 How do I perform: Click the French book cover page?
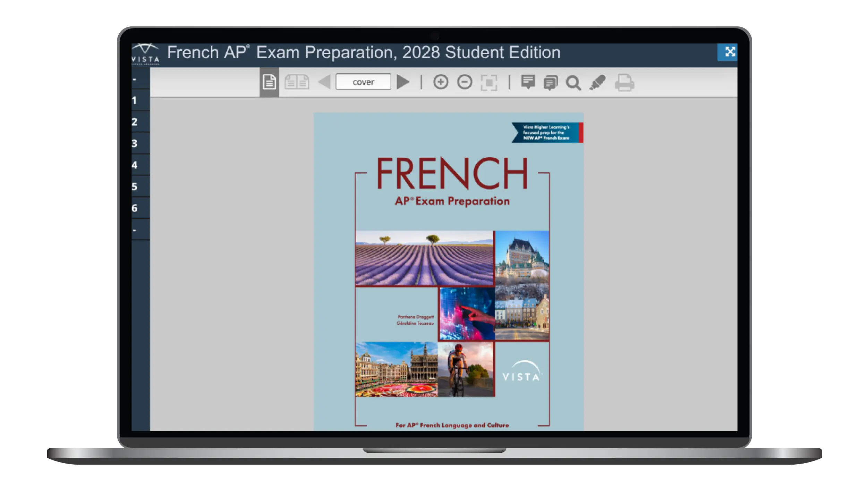[x=448, y=272]
